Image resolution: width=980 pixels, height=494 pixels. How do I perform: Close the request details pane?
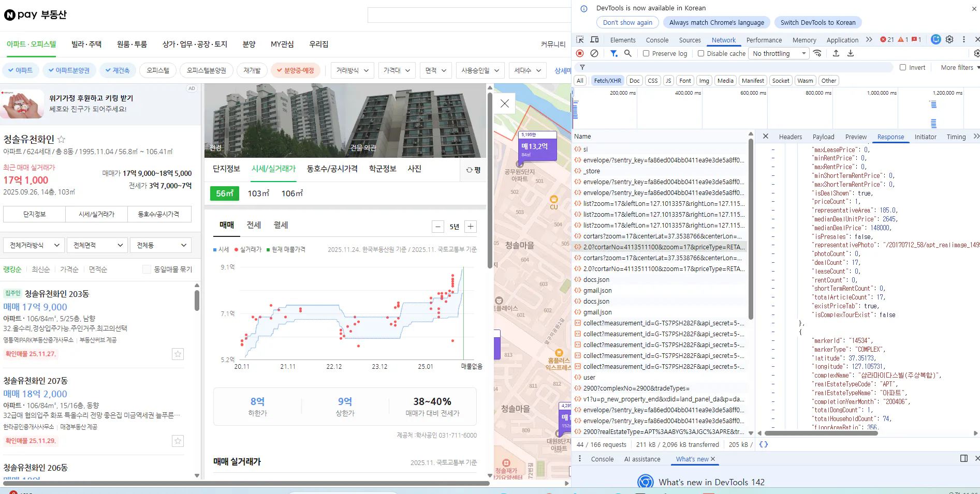(x=766, y=137)
